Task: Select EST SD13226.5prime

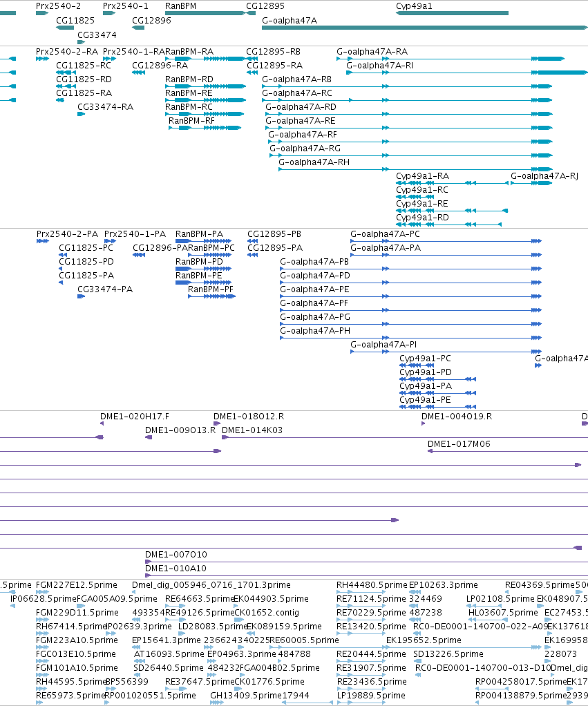Action: [448, 653]
